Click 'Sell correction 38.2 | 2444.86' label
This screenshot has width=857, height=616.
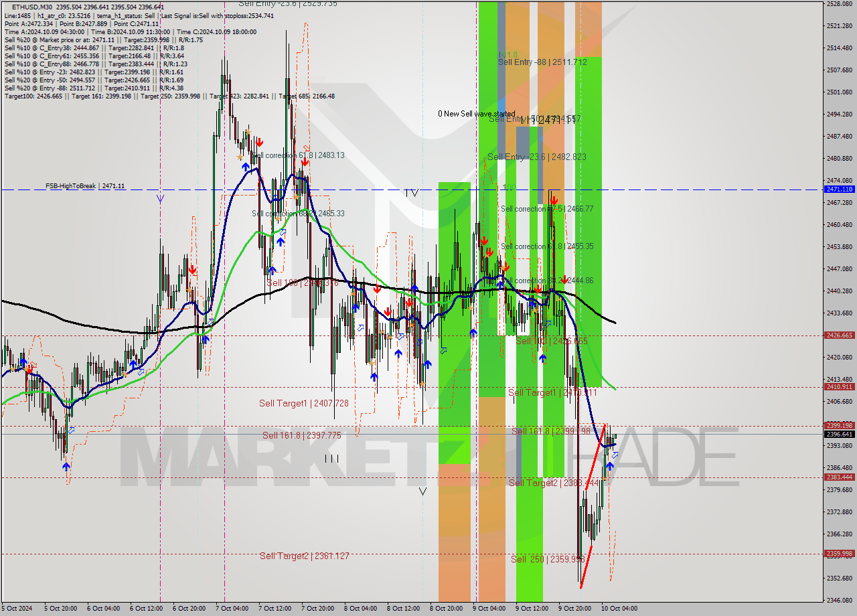coord(547,281)
